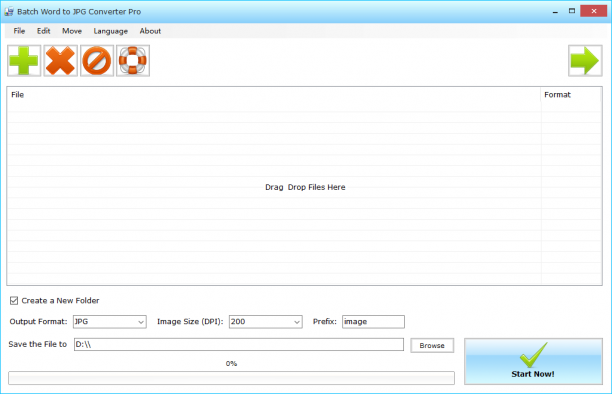
Task: Click the Prefix: label
Action: click(324, 322)
